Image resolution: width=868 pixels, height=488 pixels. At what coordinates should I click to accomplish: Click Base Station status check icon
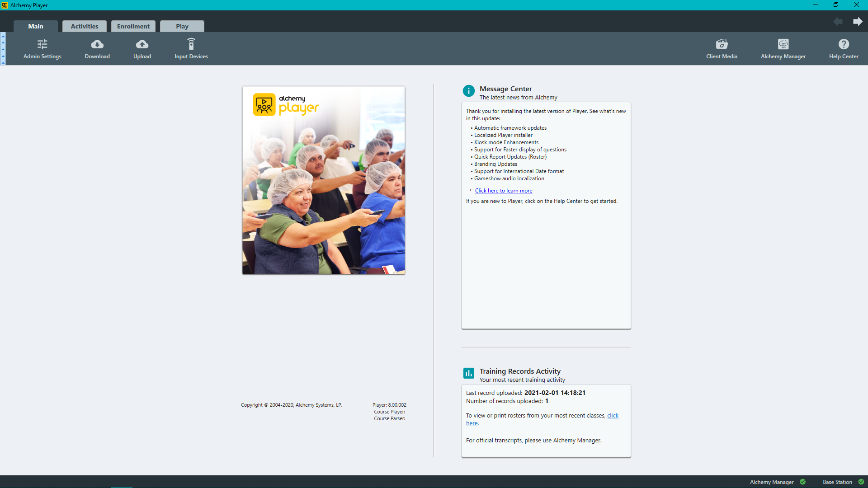[x=861, y=482]
